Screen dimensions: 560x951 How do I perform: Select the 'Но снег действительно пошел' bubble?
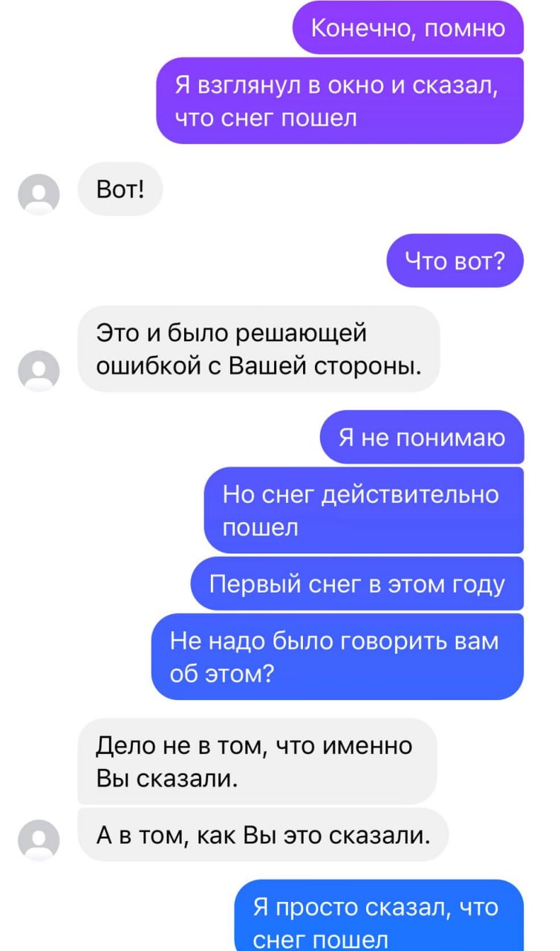pyautogui.click(x=364, y=510)
